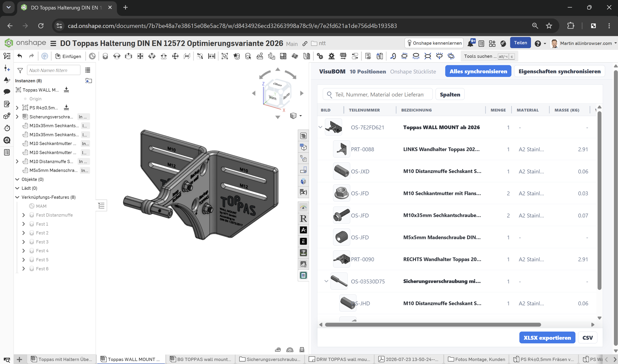Toggle the instance list view icon

(x=87, y=70)
